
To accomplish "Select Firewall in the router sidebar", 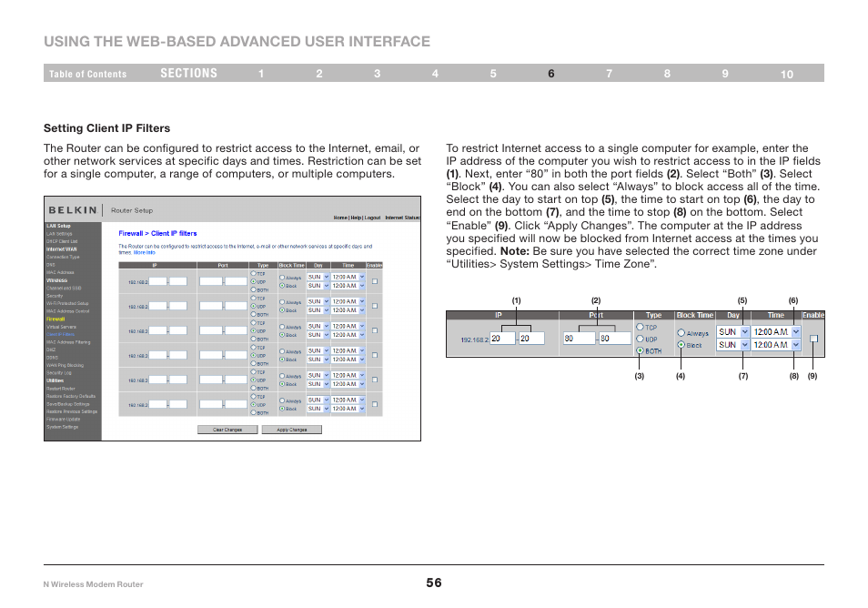I will [x=56, y=319].
